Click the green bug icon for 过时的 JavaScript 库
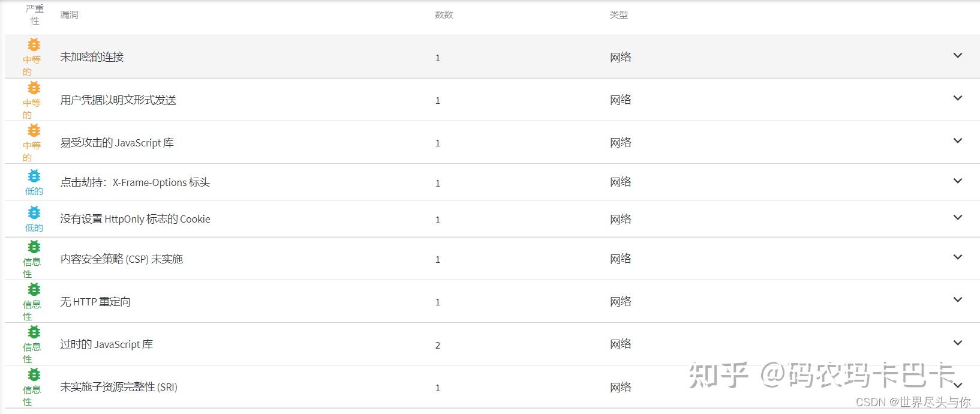This screenshot has width=980, height=414. click(x=34, y=332)
